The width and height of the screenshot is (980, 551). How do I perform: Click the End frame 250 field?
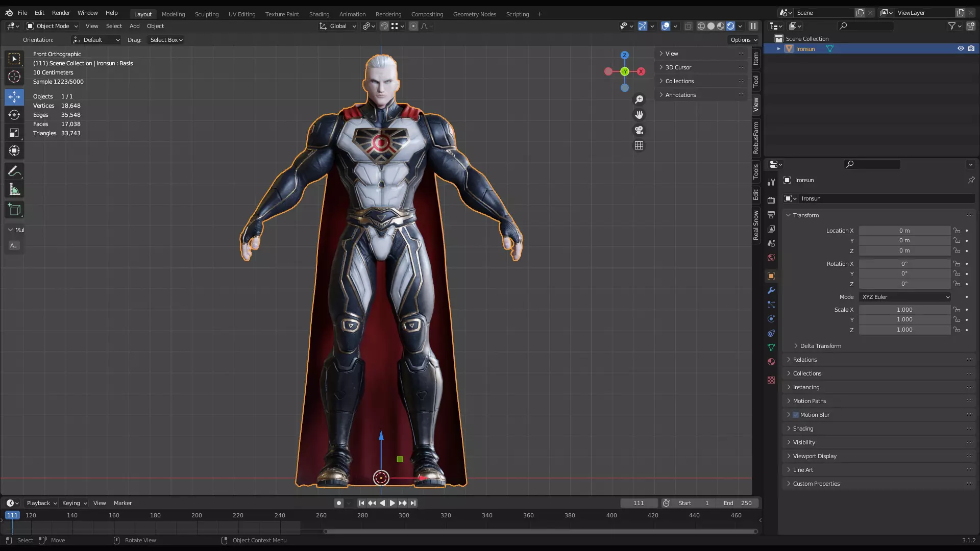[x=739, y=503]
